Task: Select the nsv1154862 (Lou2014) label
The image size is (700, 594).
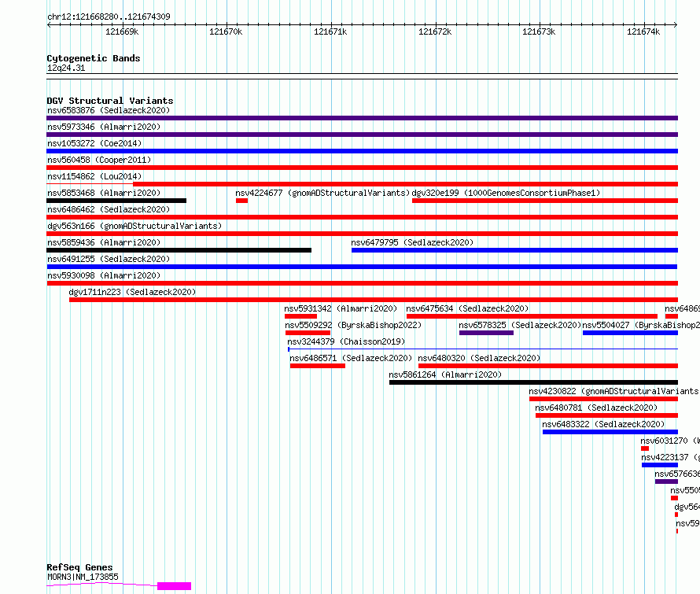Action: coord(94,176)
